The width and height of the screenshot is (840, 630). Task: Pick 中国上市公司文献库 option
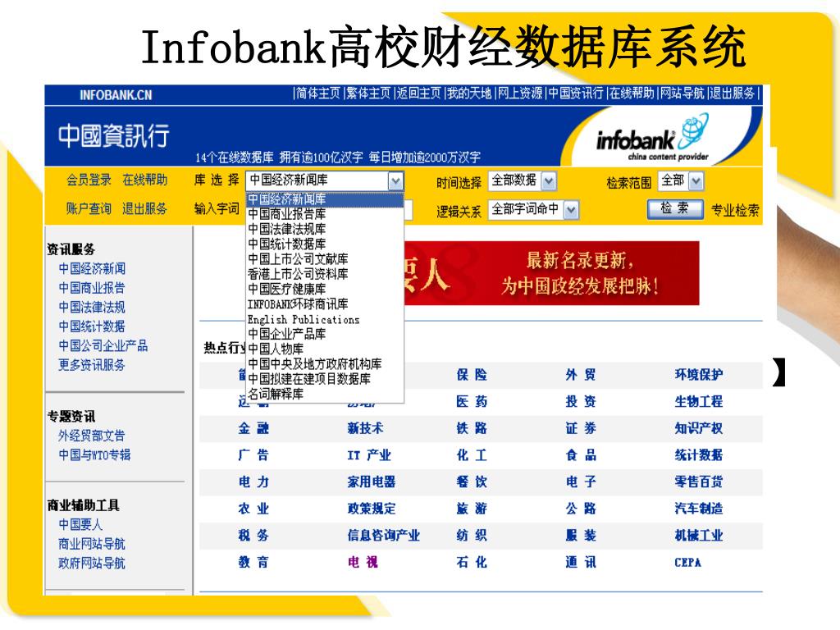[x=325, y=259]
